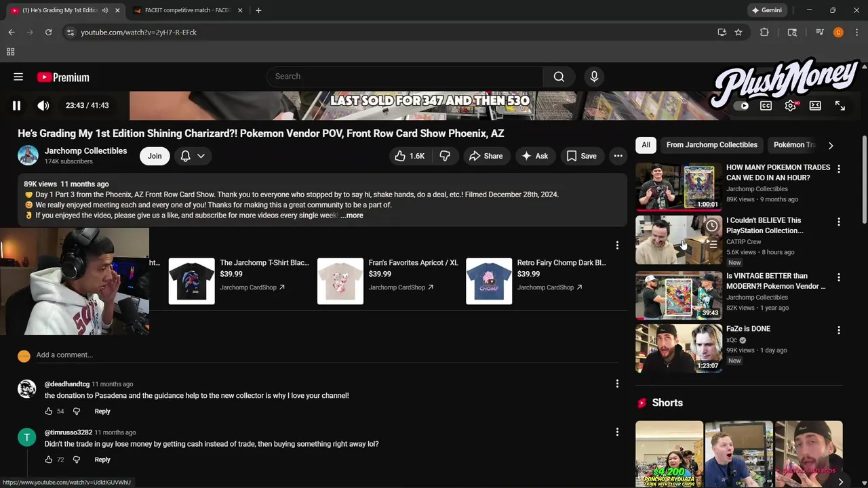Go to YouTube Premium home logo
The width and height of the screenshot is (868, 488).
click(x=63, y=77)
